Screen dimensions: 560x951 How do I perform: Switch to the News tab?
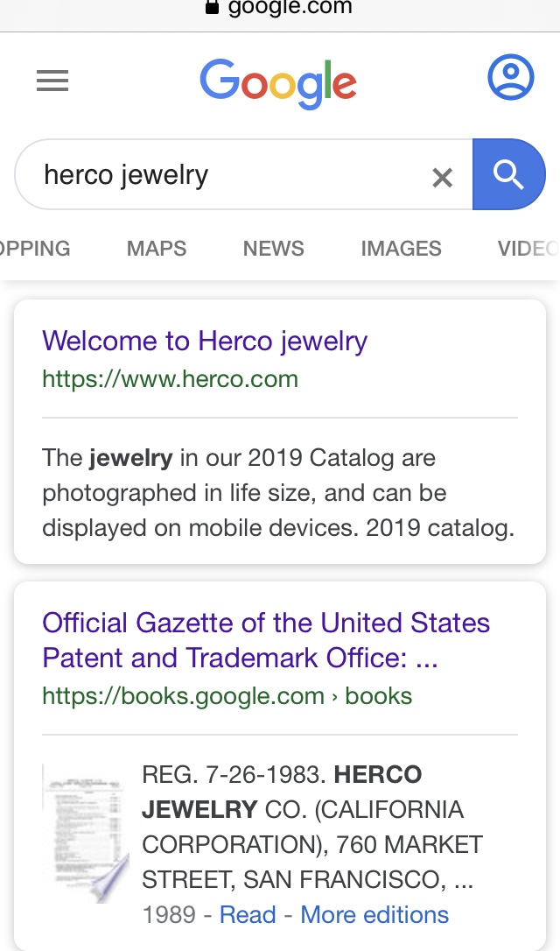(274, 249)
